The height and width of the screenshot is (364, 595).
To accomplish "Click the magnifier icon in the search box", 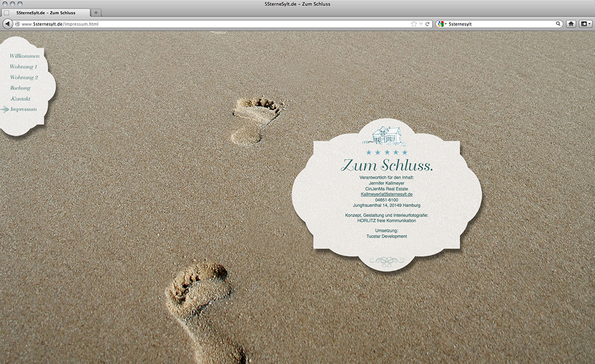I will (558, 24).
